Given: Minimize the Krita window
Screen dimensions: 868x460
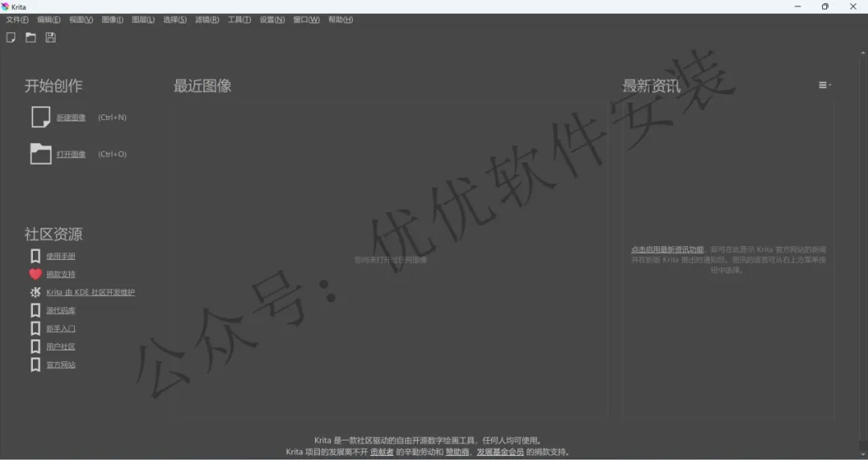Looking at the screenshot, I should pos(798,6).
